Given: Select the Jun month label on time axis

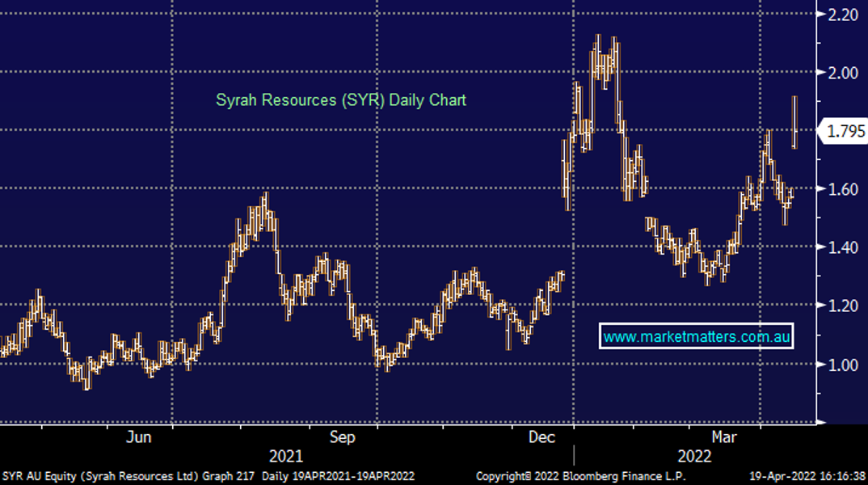Looking at the screenshot, I should click(x=140, y=437).
